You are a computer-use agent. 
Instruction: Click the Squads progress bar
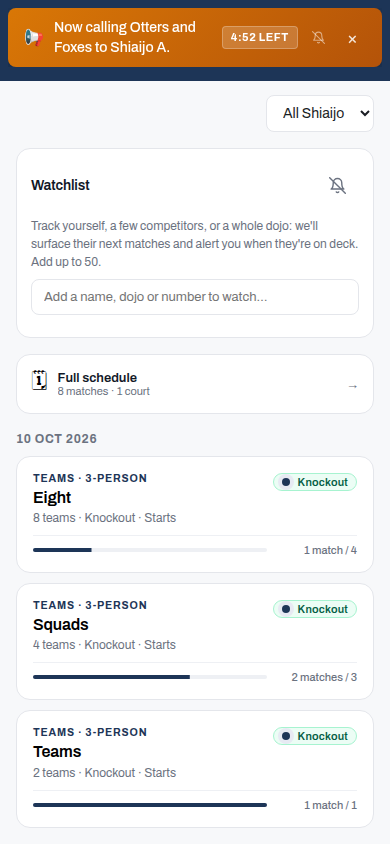point(150,677)
